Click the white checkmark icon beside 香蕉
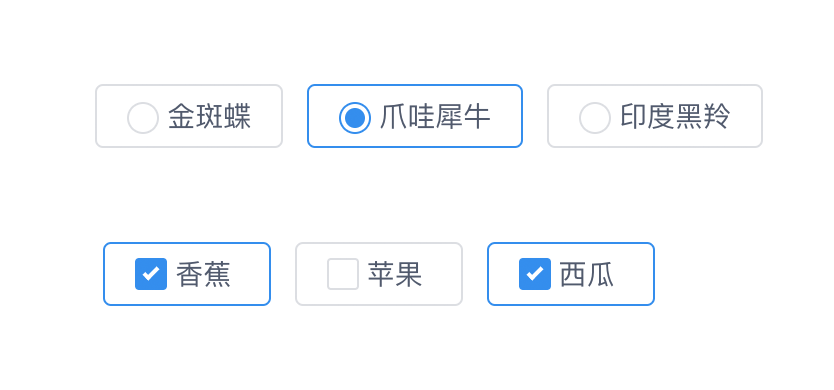 click(x=151, y=273)
